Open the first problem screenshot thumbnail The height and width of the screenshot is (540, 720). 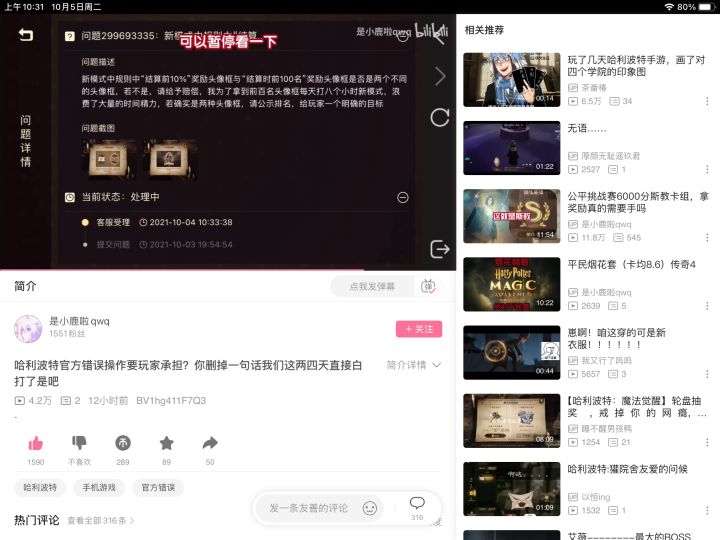[109, 159]
